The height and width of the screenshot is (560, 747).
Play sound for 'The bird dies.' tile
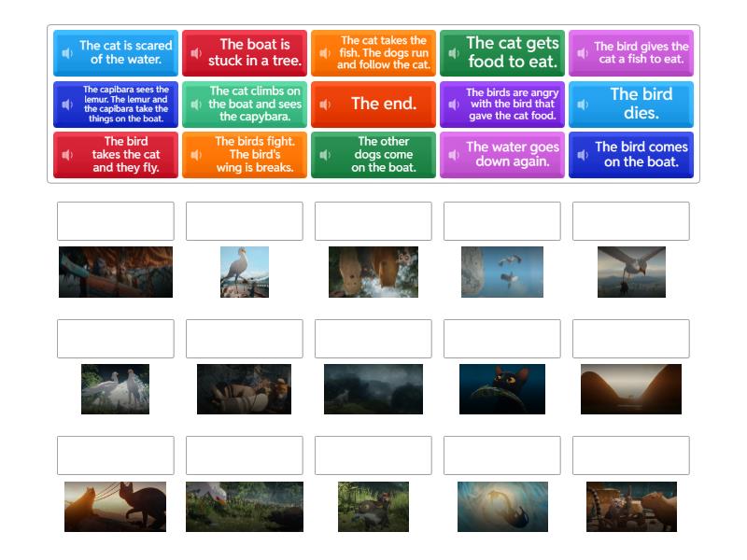coord(583,105)
